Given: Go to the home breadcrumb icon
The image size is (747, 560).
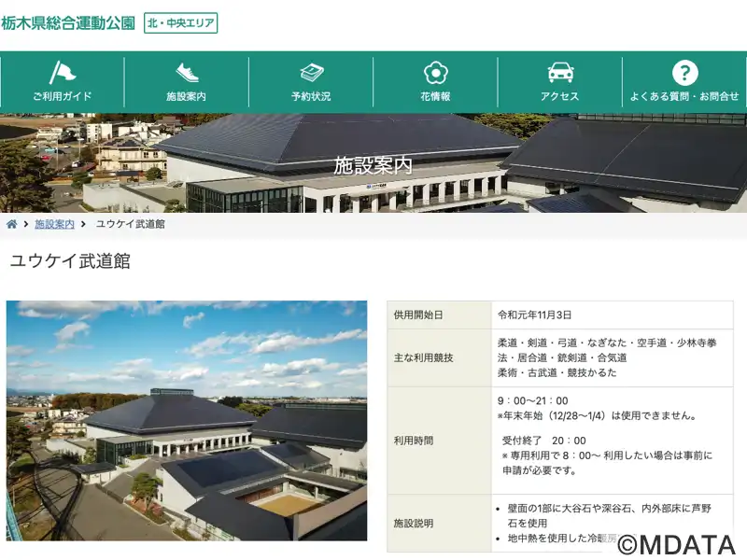Looking at the screenshot, I should coord(11,224).
